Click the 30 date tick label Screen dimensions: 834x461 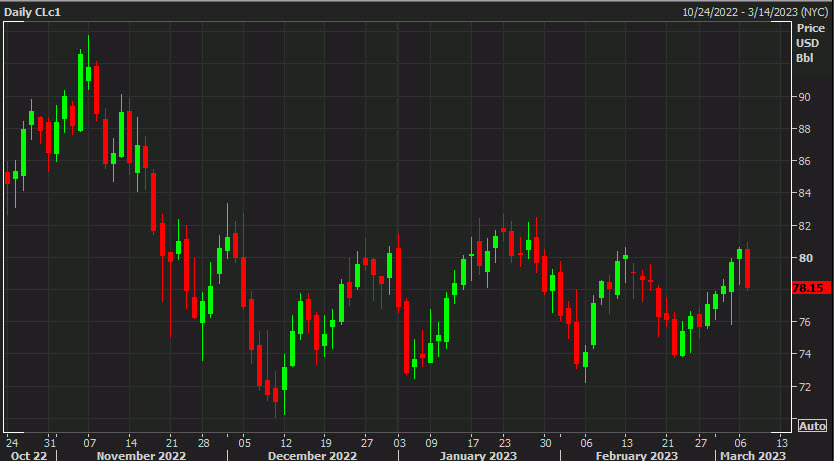pyautogui.click(x=546, y=443)
